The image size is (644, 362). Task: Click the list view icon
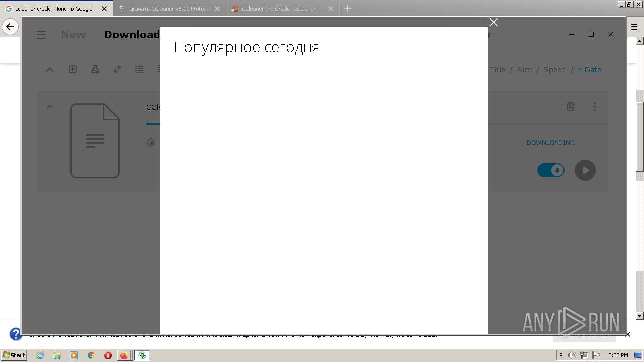click(x=139, y=69)
